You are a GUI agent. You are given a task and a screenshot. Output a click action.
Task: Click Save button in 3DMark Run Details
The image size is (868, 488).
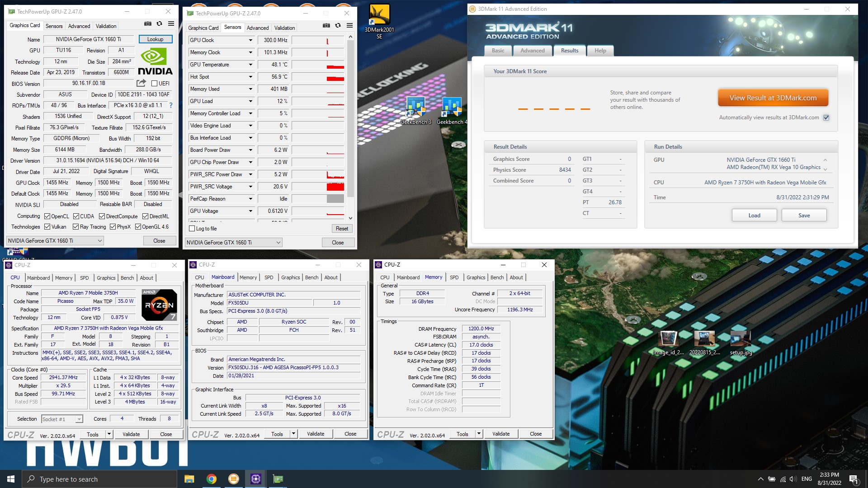pos(804,216)
